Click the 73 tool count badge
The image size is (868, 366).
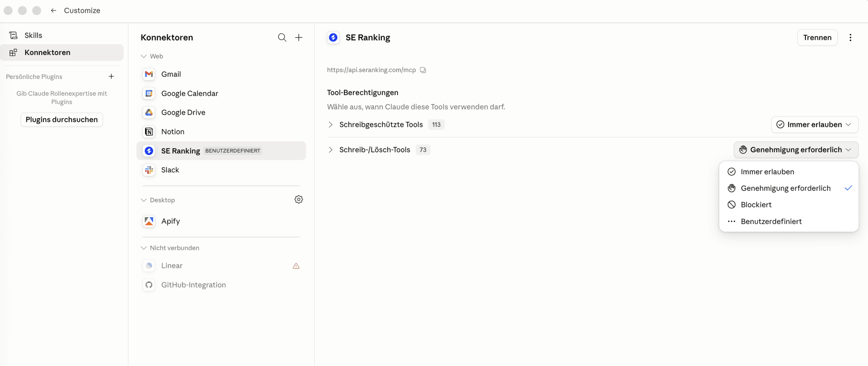pyautogui.click(x=423, y=150)
